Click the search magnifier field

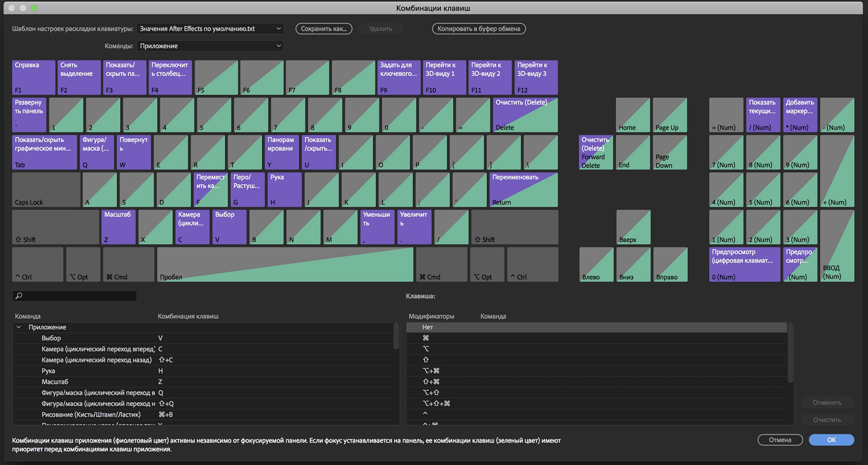pos(75,296)
